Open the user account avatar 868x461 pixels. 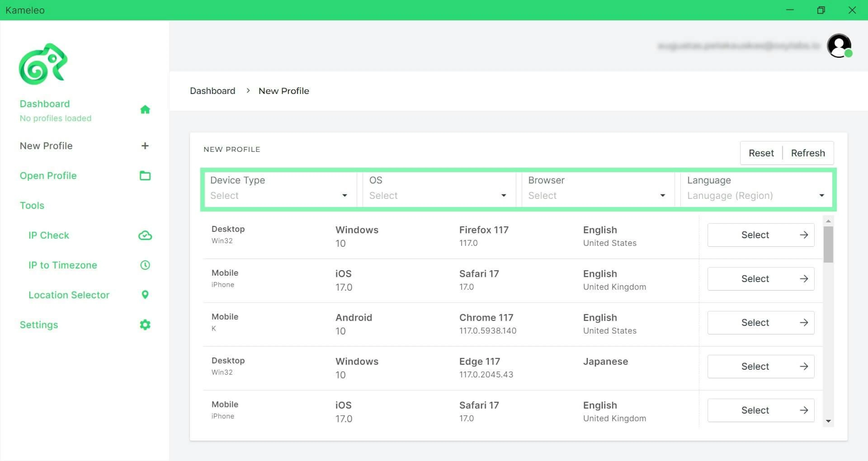839,46
